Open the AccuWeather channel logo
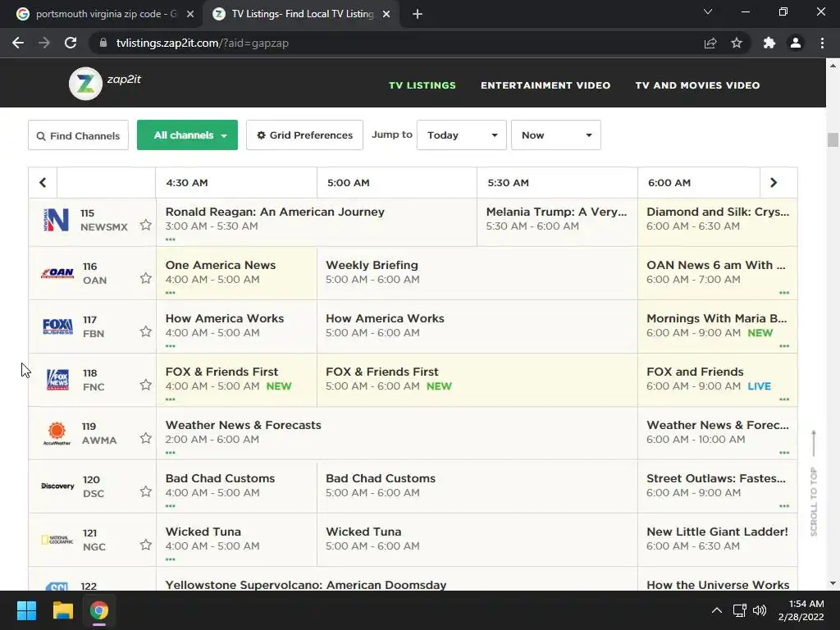 point(57,433)
